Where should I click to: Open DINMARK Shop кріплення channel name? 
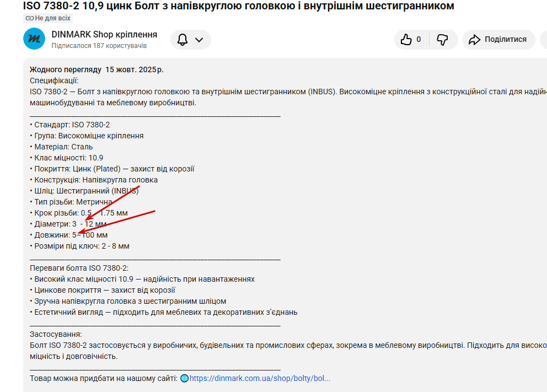click(104, 35)
